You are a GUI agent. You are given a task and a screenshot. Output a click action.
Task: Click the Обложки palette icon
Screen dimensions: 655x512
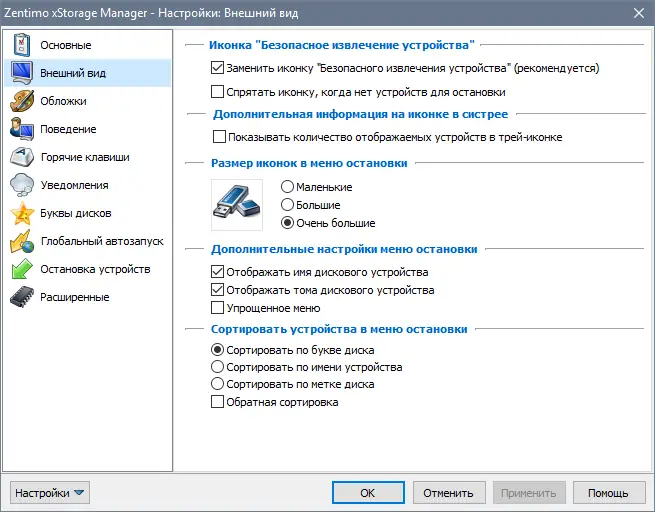point(21,101)
